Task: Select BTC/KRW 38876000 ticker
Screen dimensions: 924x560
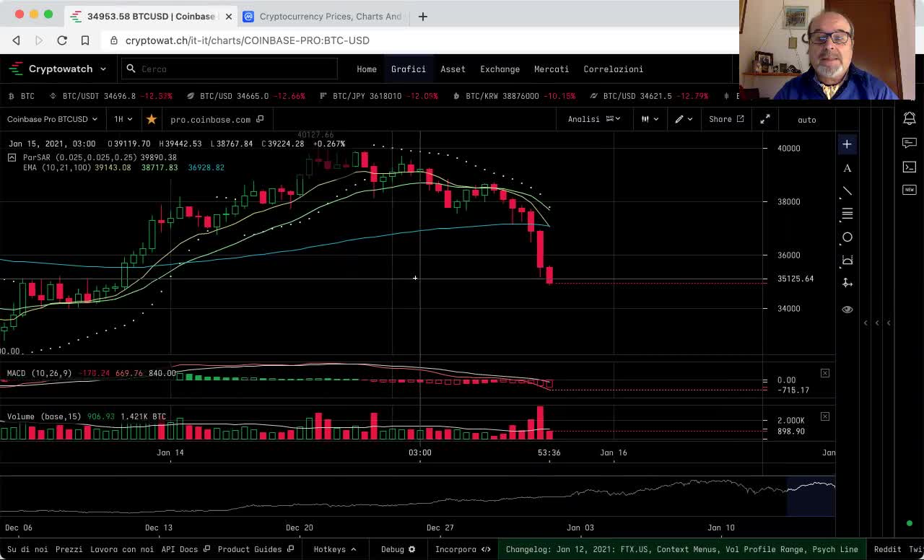Action: point(514,96)
